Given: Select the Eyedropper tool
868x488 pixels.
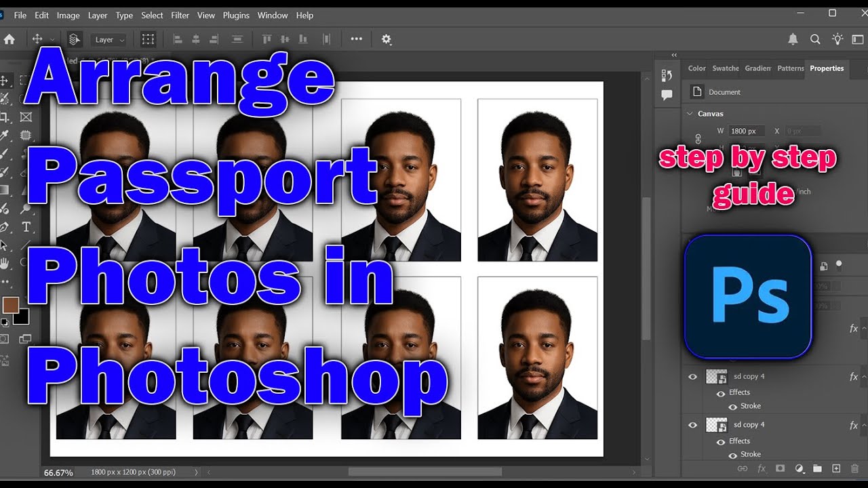Looking at the screenshot, I should tap(4, 136).
